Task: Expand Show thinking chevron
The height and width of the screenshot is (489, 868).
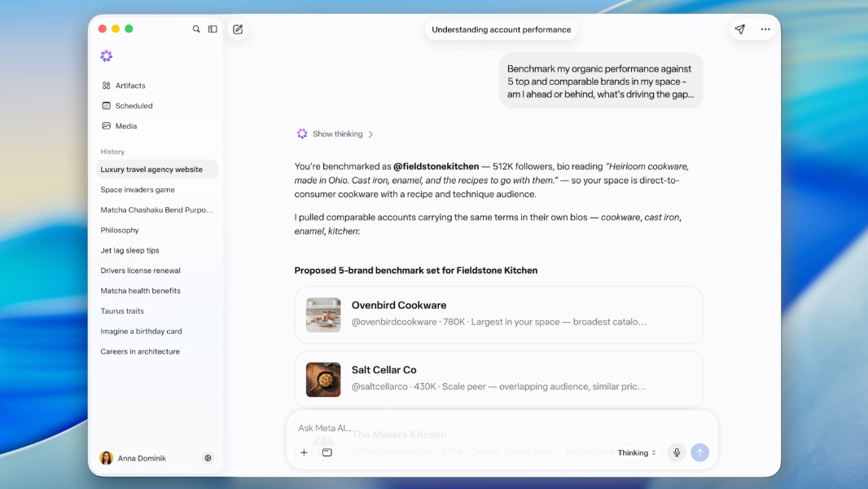Action: tap(370, 134)
